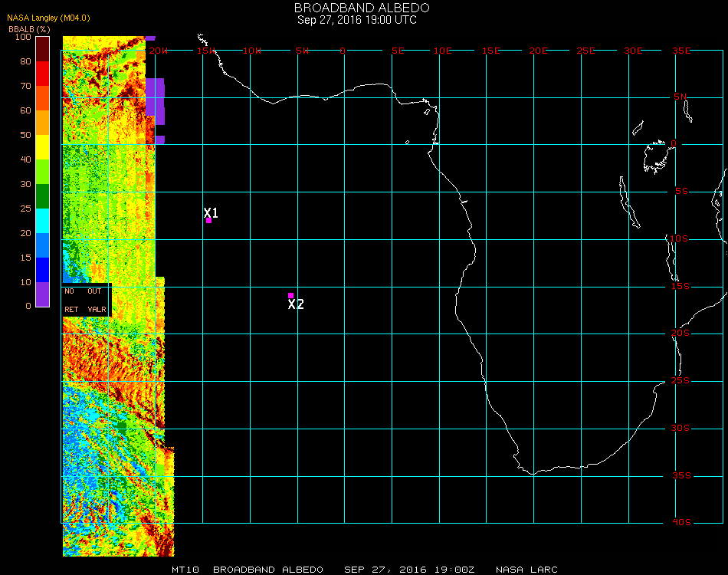
Task: Select the dark red 80-100 colorbar swatch
Action: 42,49
